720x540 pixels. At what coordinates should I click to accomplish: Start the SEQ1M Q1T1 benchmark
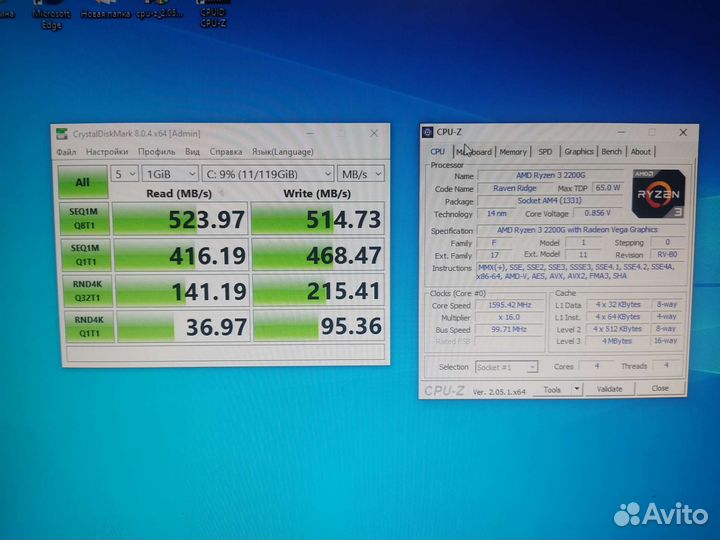point(86,254)
